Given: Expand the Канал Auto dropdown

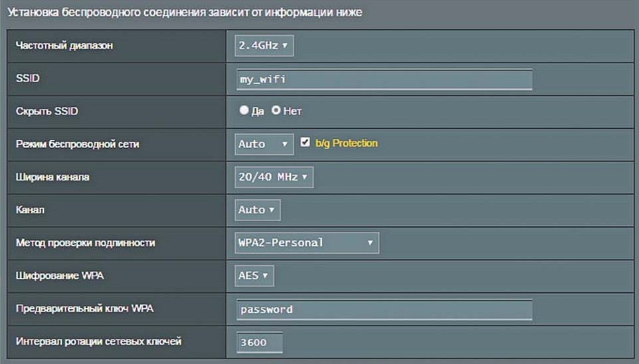Looking at the screenshot, I should tap(258, 210).
